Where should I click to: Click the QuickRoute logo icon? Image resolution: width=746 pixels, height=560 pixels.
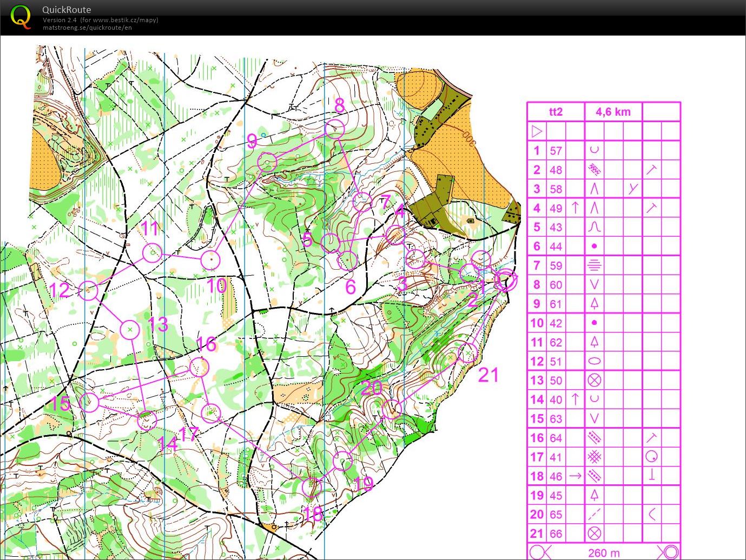[21, 16]
